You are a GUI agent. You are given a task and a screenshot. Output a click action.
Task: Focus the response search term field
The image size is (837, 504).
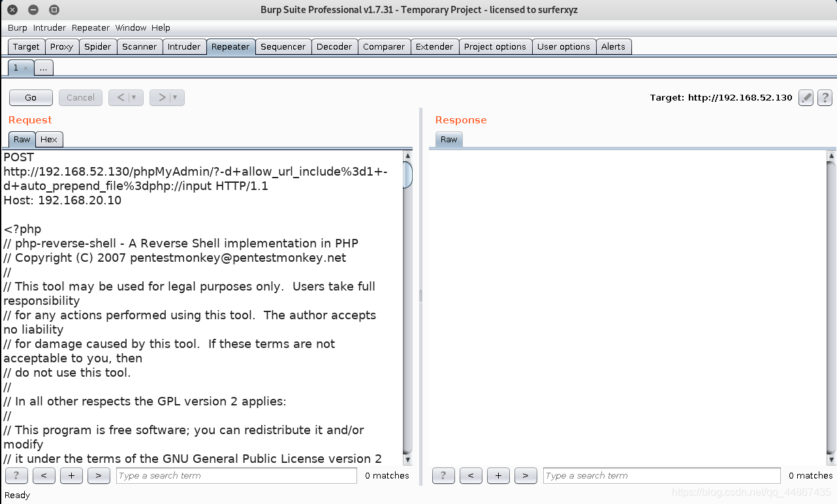pyautogui.click(x=662, y=475)
